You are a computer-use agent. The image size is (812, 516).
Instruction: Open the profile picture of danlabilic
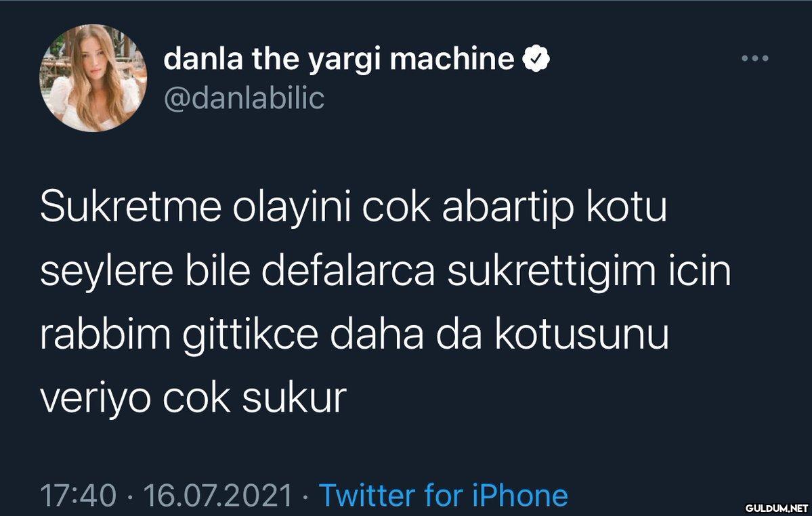(93, 78)
